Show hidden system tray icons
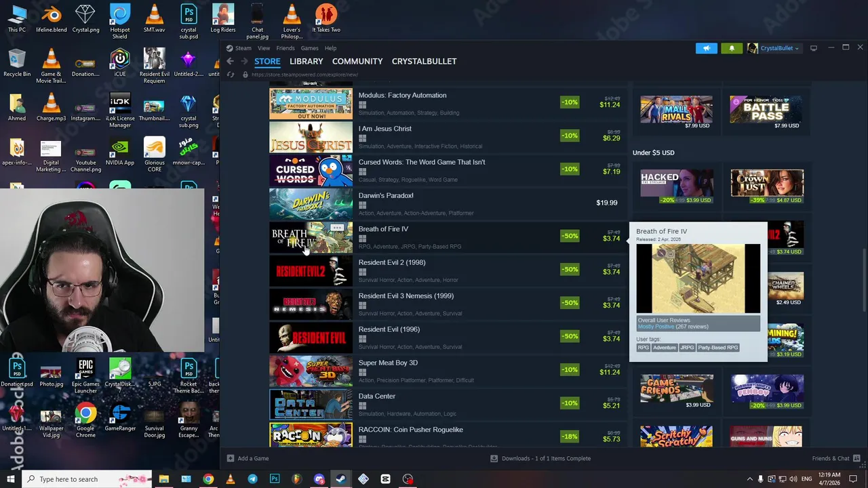 [x=749, y=479]
